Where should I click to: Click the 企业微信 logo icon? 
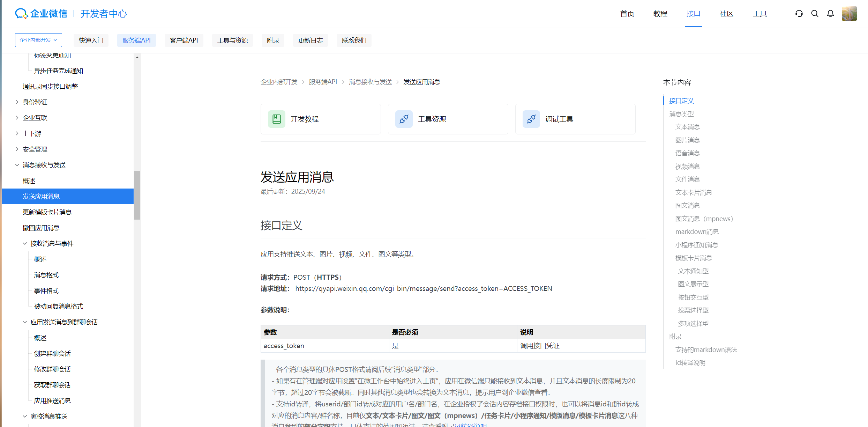21,14
